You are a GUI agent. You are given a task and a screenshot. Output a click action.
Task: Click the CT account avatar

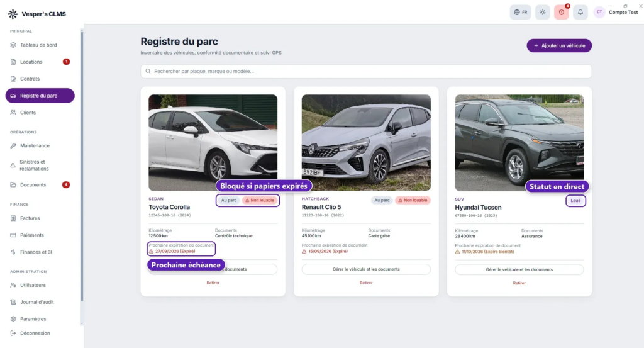point(599,13)
